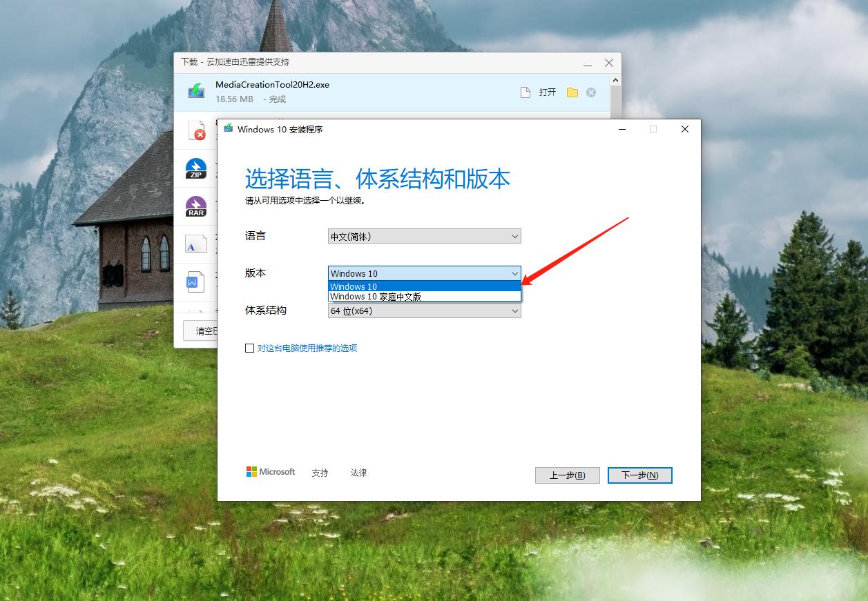Click the RAR file icon in downloads window
This screenshot has height=601, width=868.
tap(196, 206)
